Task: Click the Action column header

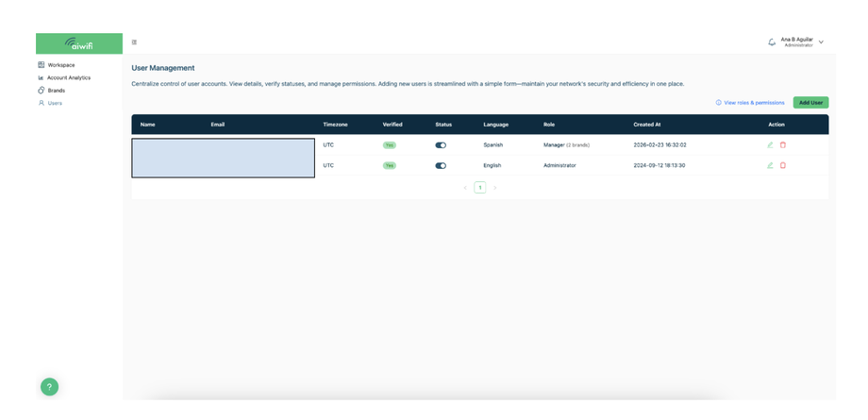Action: click(x=776, y=125)
